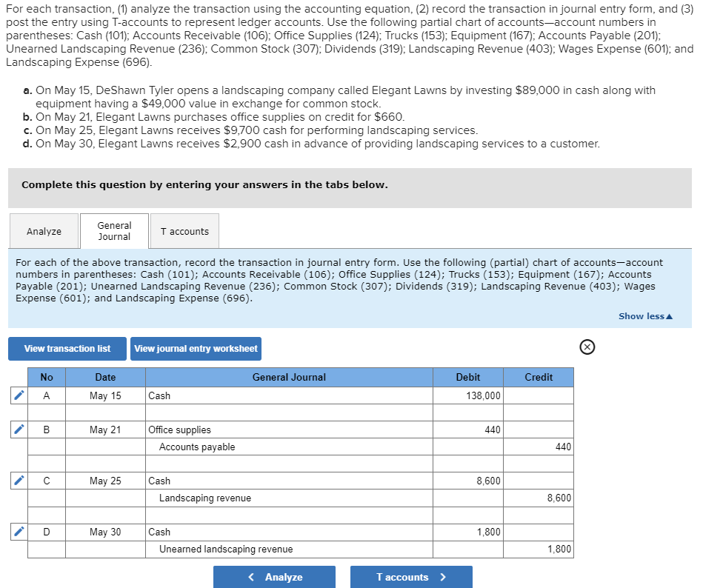The width and height of the screenshot is (703, 588).
Task: Click the circled X icon above the table
Action: 587,347
